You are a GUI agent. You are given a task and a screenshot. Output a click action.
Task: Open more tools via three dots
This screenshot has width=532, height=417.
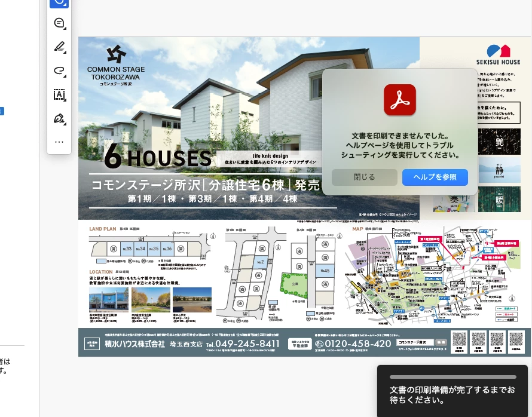coord(59,142)
